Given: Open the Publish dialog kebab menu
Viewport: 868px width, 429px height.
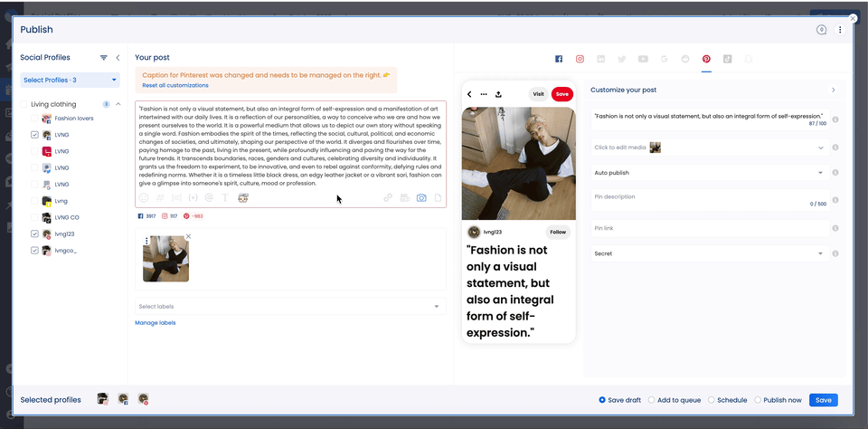Looking at the screenshot, I should coord(840,30).
